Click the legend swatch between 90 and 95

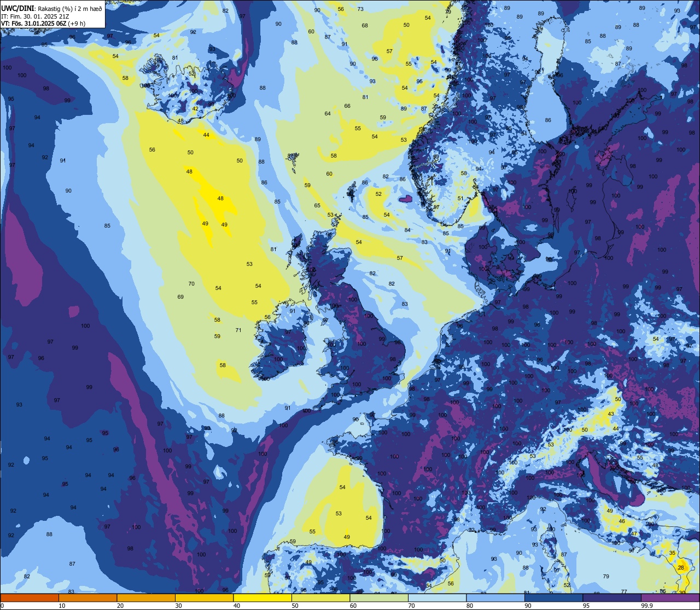[553, 597]
